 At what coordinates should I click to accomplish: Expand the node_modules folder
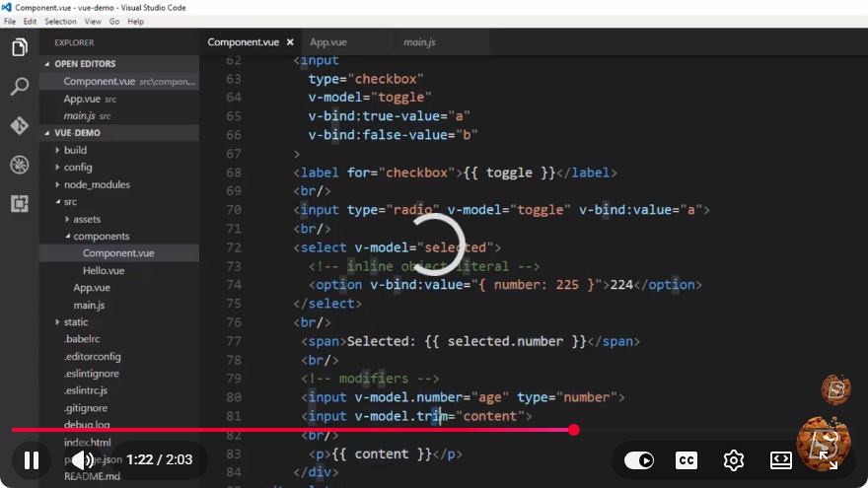coord(97,184)
